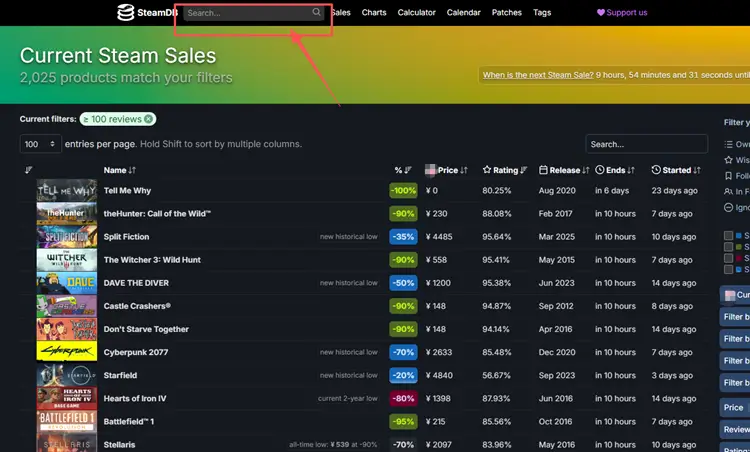Click the clock icon in Ends header
Image resolution: width=750 pixels, height=452 pixels.
click(x=599, y=170)
